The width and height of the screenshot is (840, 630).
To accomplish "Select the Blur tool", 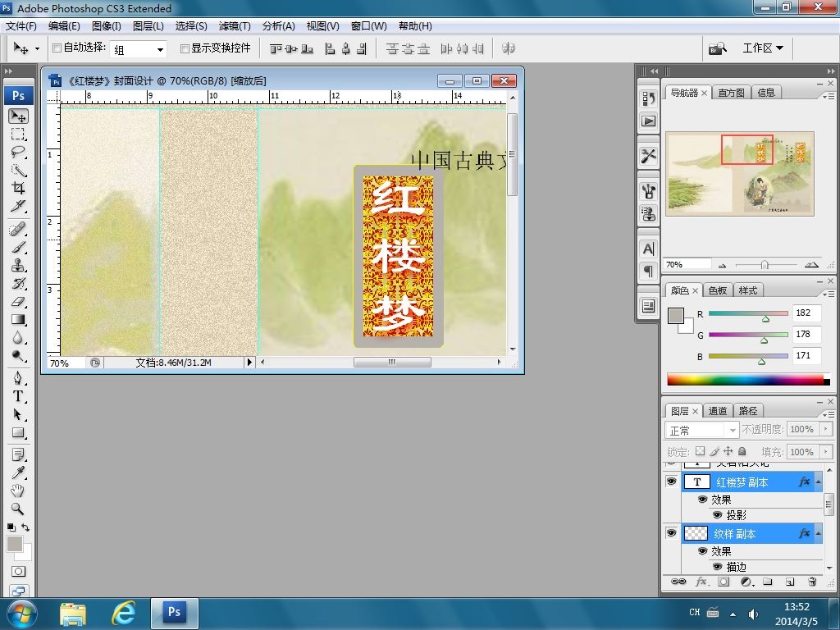I will coord(18,337).
